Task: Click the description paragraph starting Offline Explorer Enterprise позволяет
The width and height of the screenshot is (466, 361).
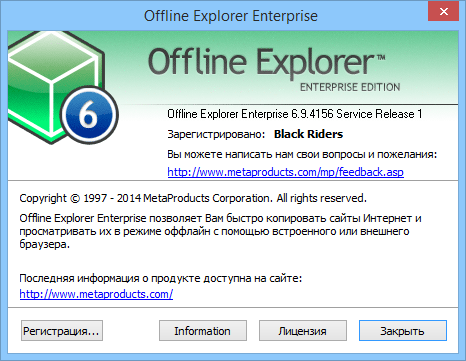Action: tap(220, 231)
